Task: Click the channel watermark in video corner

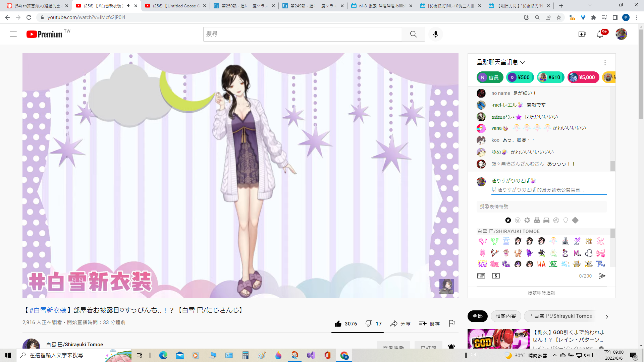Action: point(447,287)
